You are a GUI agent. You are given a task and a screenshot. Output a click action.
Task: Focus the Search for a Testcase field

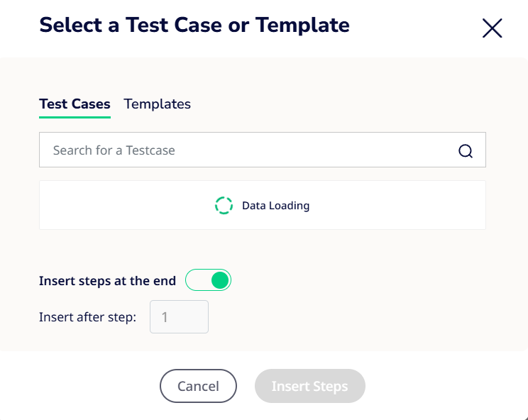pyautogui.click(x=248, y=150)
